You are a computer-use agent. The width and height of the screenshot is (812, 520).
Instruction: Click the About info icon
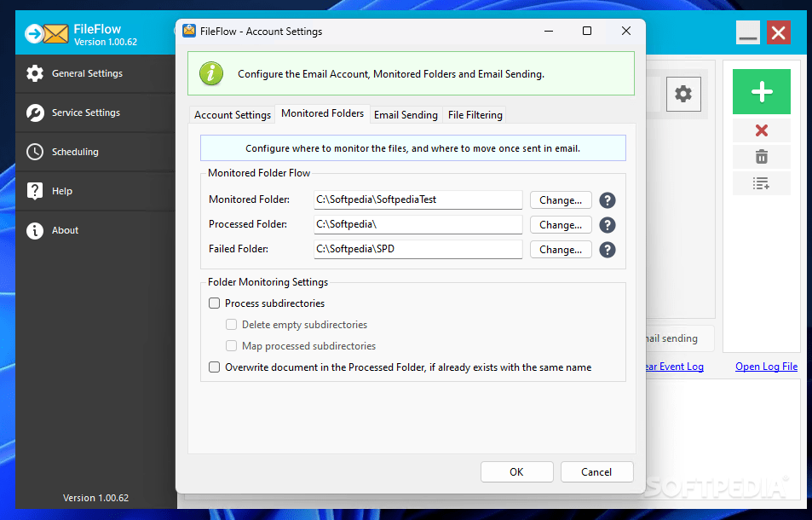[35, 230]
